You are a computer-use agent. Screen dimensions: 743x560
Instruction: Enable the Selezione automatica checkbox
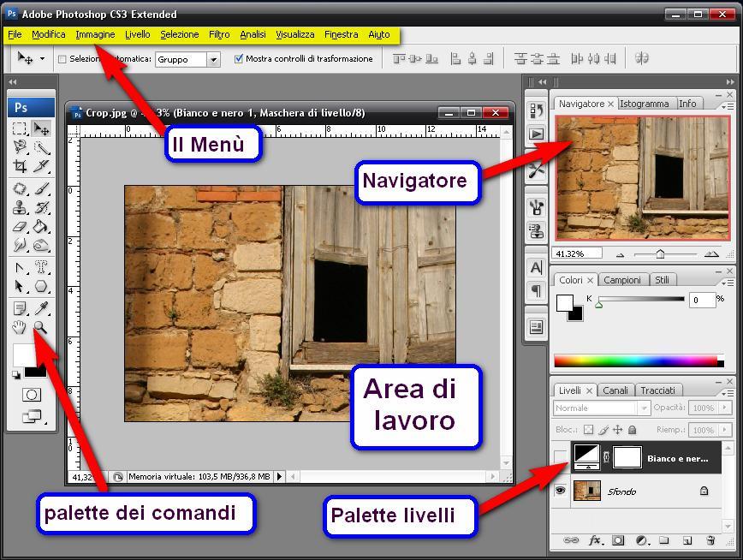tap(62, 59)
